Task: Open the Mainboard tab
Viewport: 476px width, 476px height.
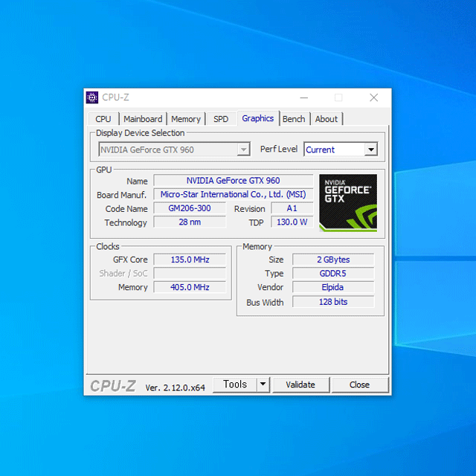Action: tap(143, 119)
